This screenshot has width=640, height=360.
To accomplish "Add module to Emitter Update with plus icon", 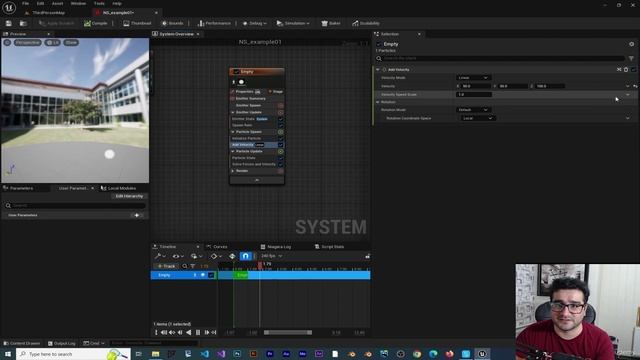I will click(281, 112).
